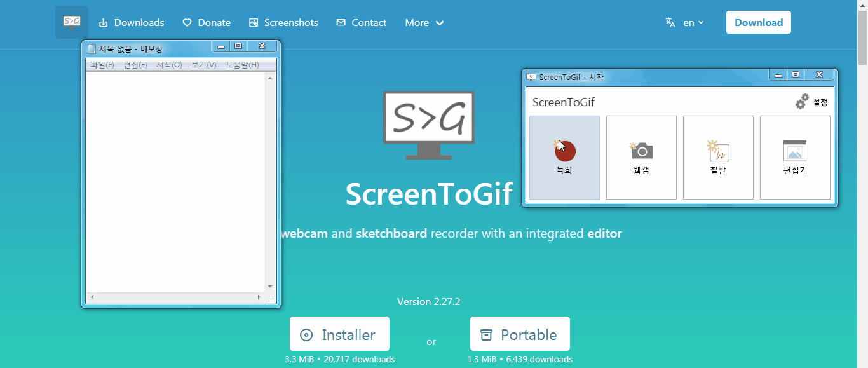Minimize the ScreenToGif start window
The width and height of the screenshot is (868, 368).
pyautogui.click(x=778, y=75)
